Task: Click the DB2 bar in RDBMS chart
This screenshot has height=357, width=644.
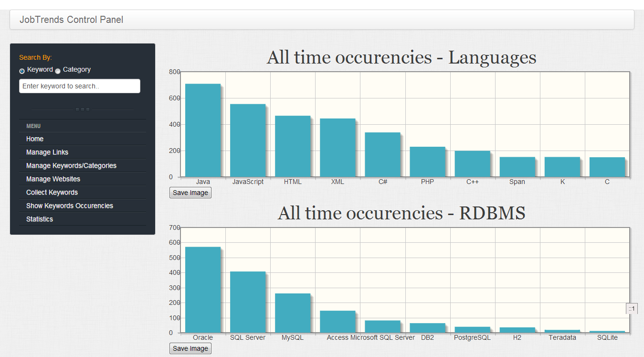Action: (427, 328)
